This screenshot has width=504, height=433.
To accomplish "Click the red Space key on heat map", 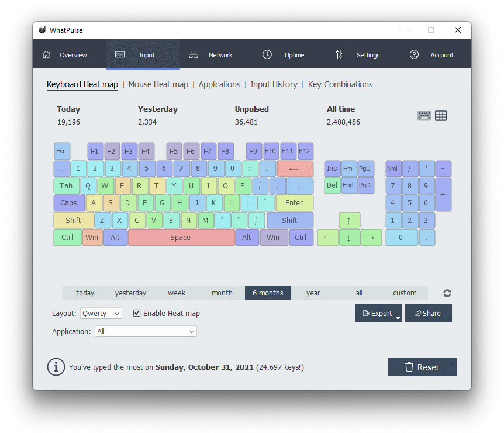I will tap(181, 237).
